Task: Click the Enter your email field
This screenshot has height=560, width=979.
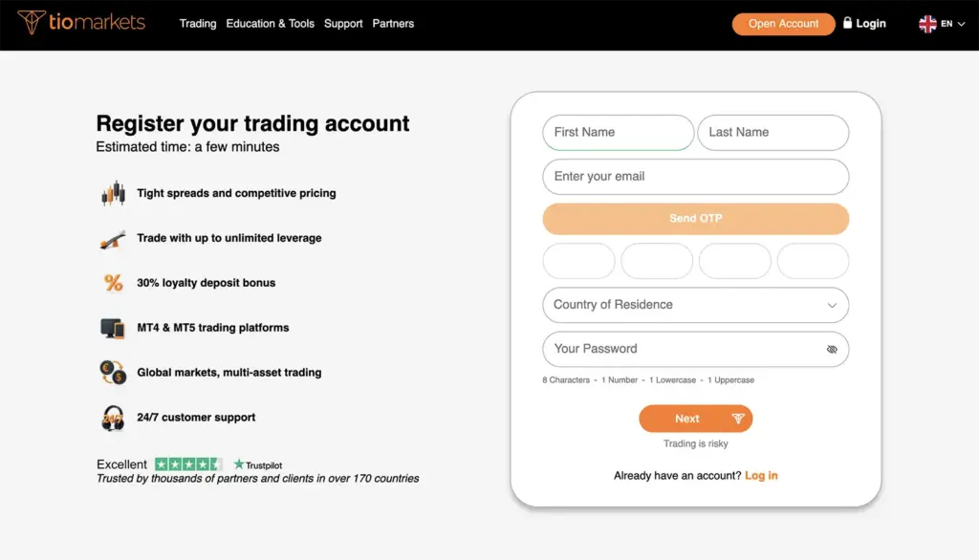Action: [695, 177]
